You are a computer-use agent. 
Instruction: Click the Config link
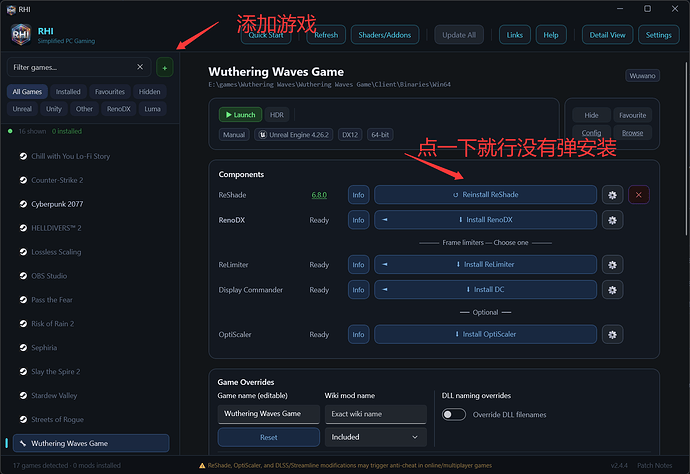tap(591, 133)
